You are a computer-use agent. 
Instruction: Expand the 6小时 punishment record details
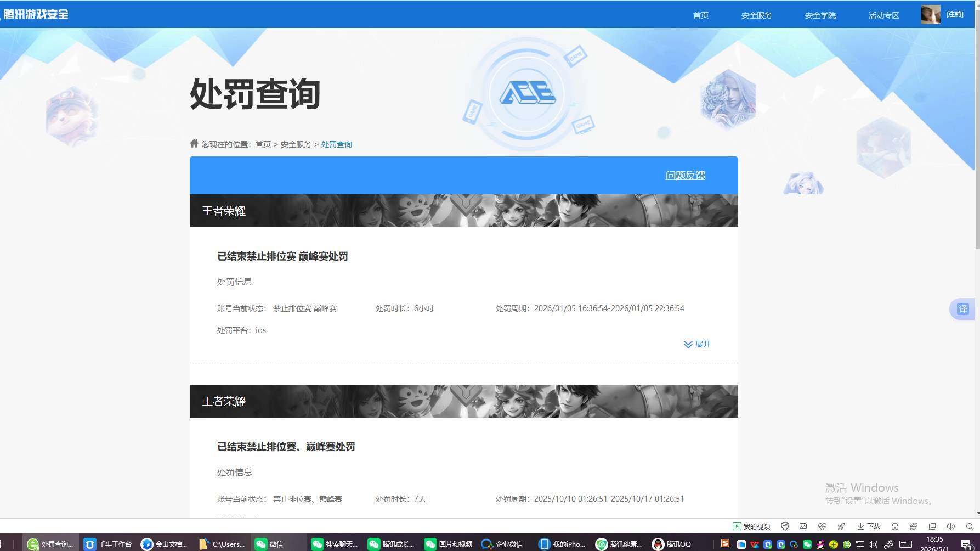(x=697, y=344)
